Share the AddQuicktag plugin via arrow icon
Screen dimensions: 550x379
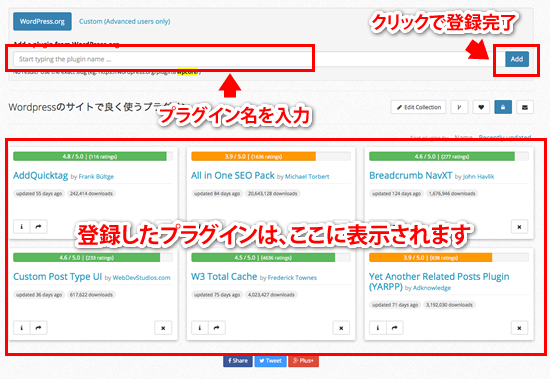point(38,227)
